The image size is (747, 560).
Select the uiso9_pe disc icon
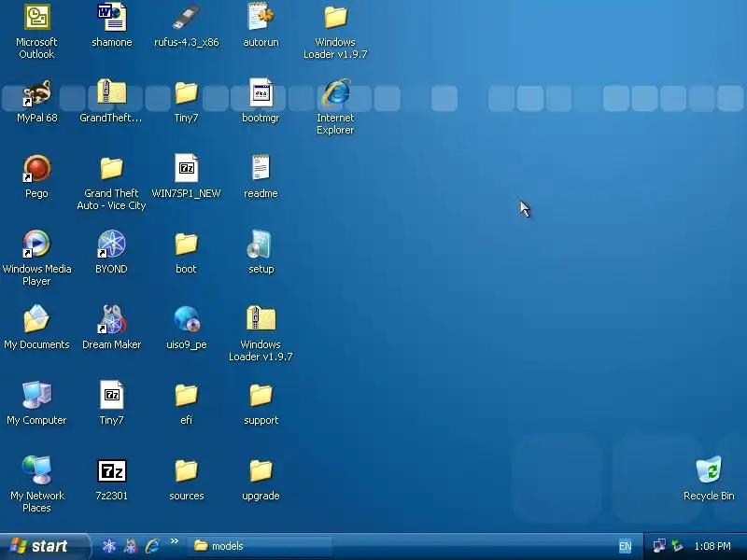pos(186,319)
